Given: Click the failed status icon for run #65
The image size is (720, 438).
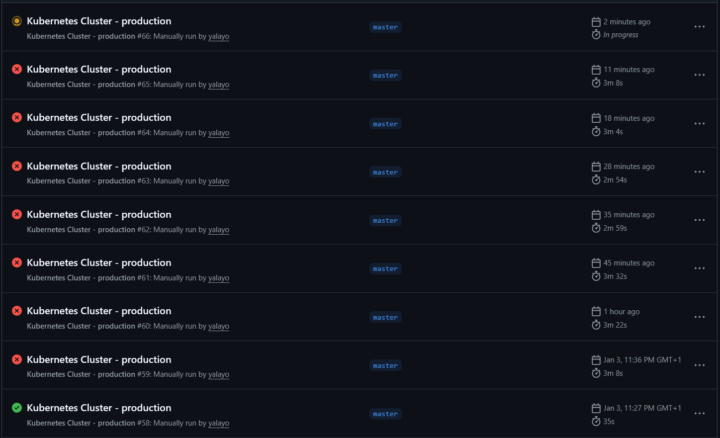Looking at the screenshot, I should (16, 69).
